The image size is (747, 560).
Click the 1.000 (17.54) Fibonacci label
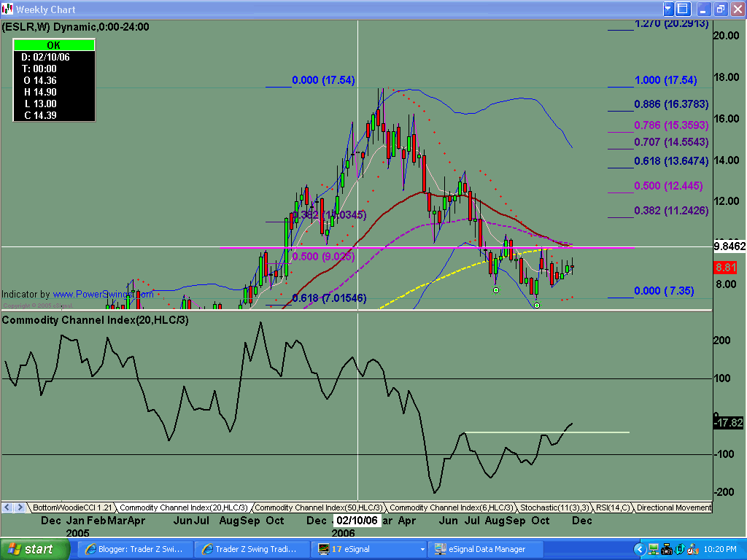coord(665,80)
